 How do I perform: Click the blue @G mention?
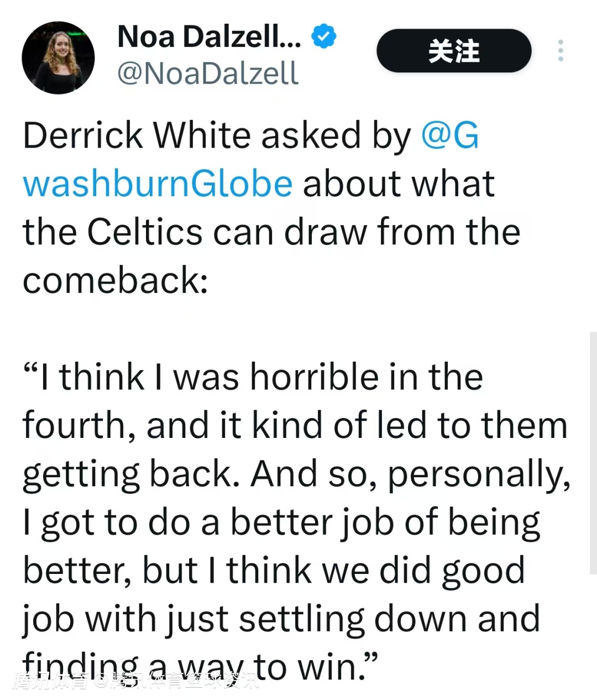[x=449, y=135]
